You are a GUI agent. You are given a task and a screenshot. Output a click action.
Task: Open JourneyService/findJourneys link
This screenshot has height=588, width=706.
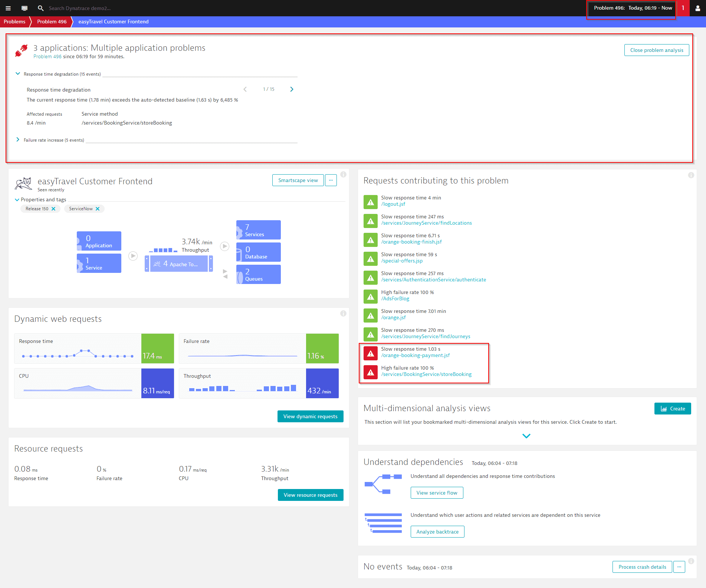pyautogui.click(x=426, y=337)
